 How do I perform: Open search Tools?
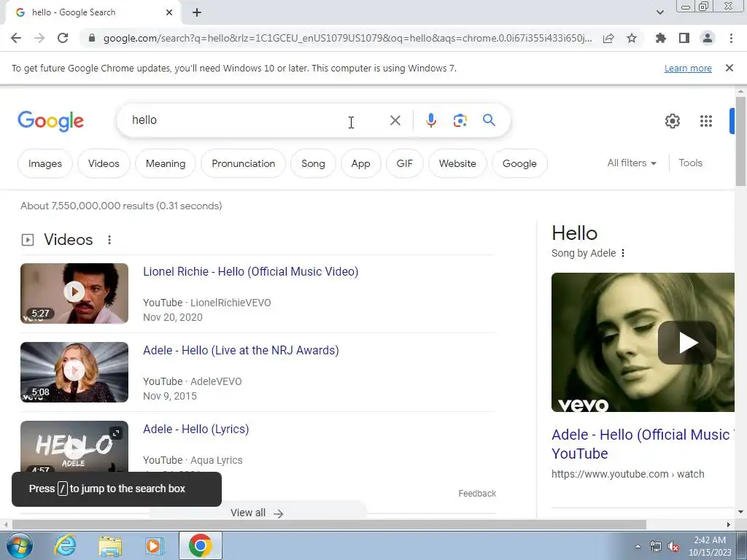[690, 163]
